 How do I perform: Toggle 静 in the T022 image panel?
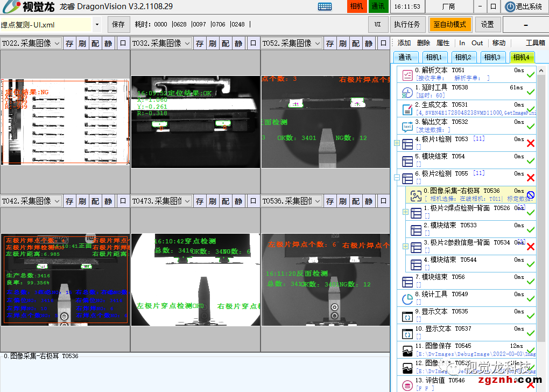(x=108, y=44)
